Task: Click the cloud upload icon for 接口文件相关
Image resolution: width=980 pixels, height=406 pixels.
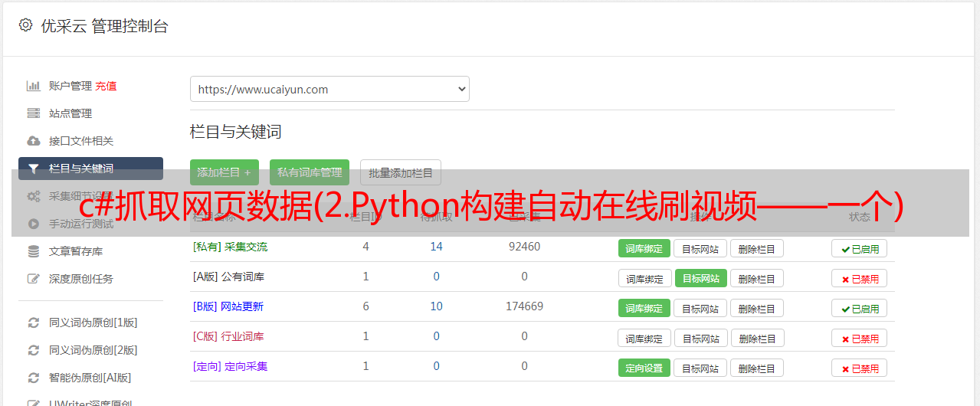Action: click(x=33, y=141)
